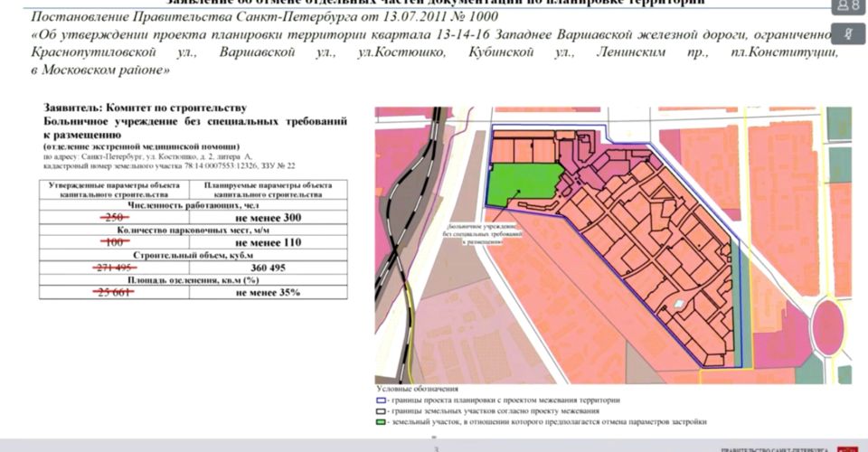Click the planned value «не менее 110»
Screen dimensions: 868x452
268,243
